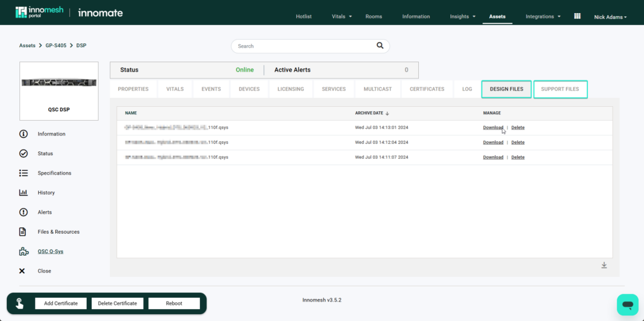
Task: Click the touch hand icon in action bar
Action: coord(19,303)
